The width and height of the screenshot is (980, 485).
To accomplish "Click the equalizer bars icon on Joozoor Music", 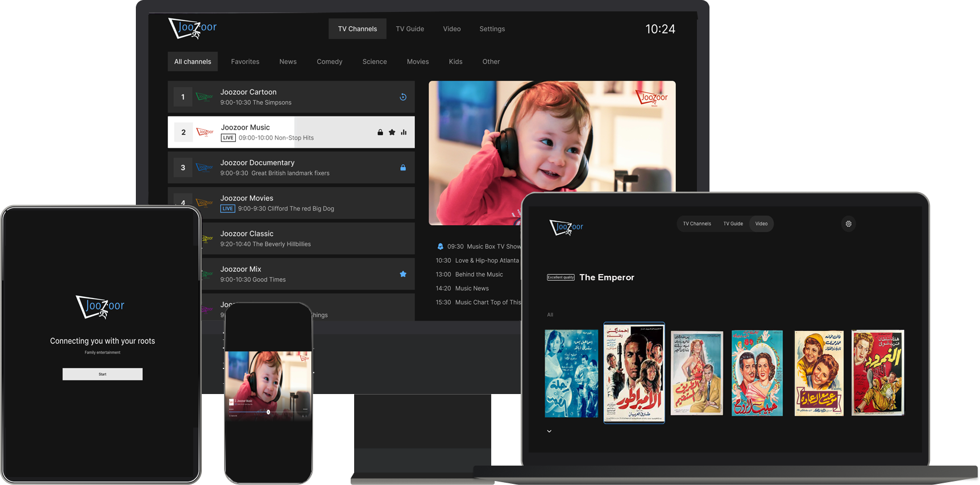I will coord(404,132).
